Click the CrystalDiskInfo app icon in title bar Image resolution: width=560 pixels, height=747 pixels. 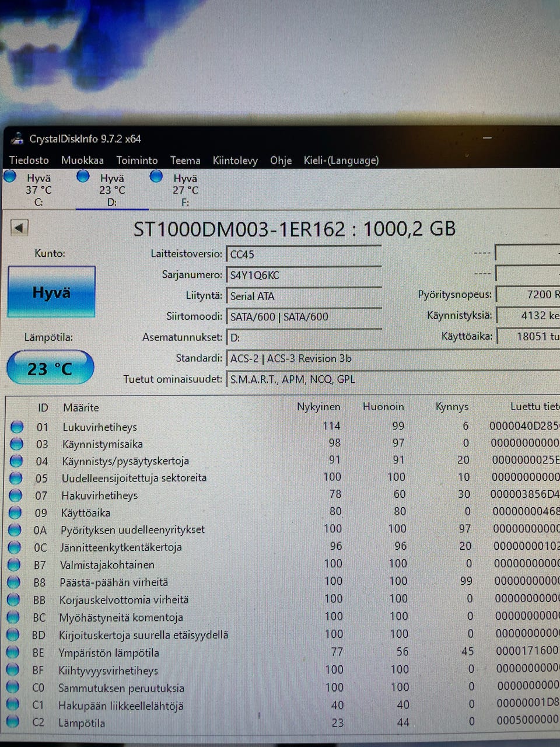pos(17,139)
